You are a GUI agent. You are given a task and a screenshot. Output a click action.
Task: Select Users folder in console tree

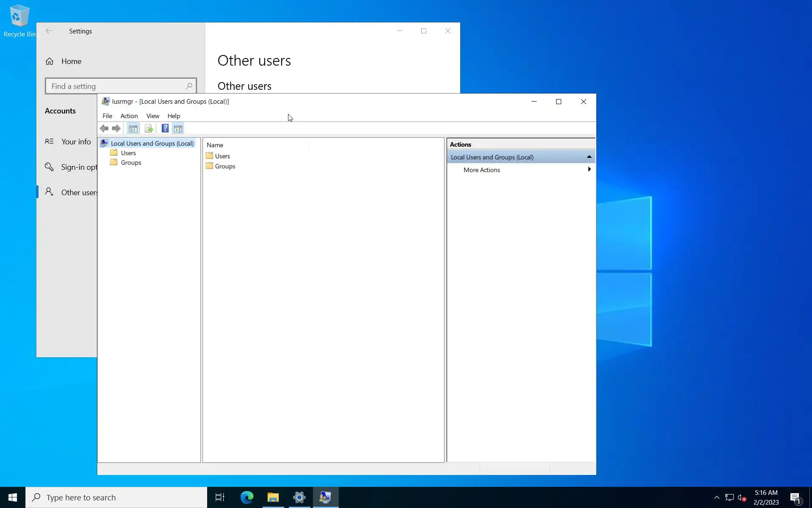pos(128,153)
